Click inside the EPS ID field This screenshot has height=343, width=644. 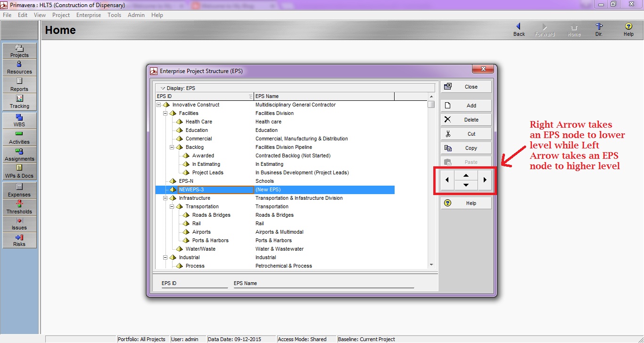click(194, 283)
